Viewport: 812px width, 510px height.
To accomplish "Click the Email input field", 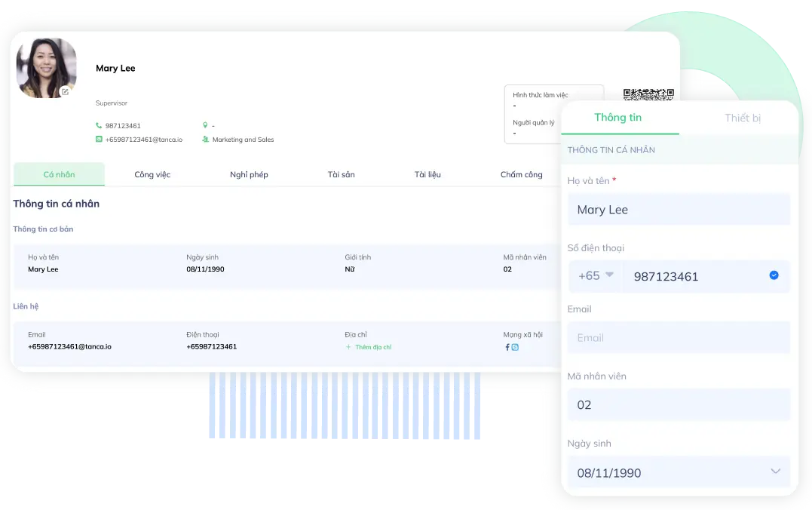I will tap(679, 337).
